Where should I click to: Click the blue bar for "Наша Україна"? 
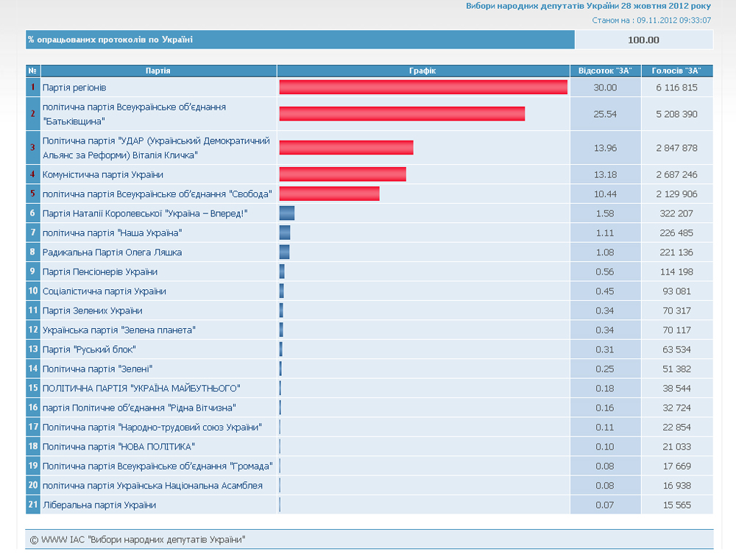(285, 233)
